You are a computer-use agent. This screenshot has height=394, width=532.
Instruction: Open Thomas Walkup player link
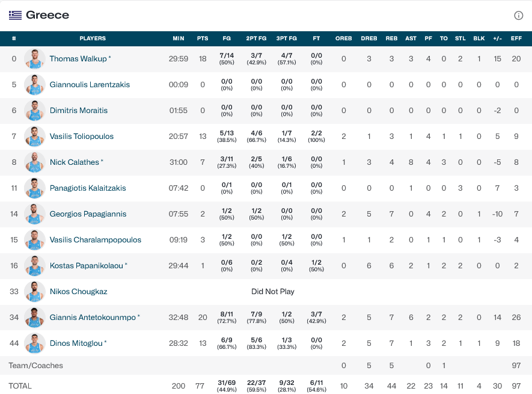point(78,59)
